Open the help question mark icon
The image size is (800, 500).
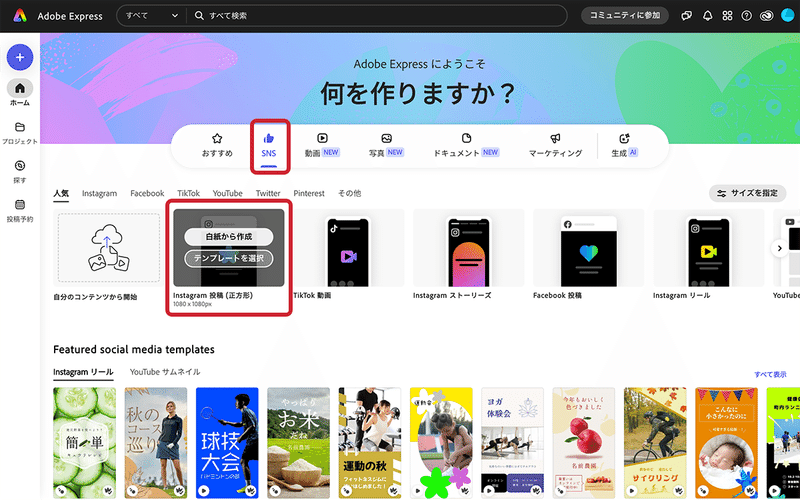coord(746,16)
